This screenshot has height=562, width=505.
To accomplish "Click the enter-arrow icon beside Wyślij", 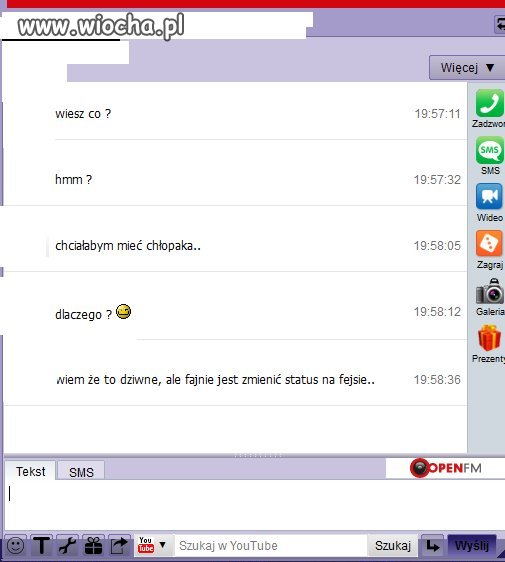I will point(432,546).
